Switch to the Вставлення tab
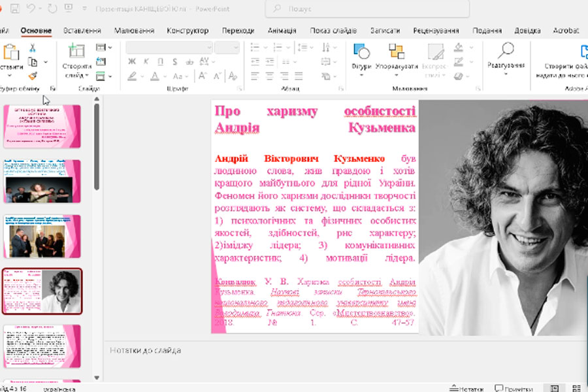The image size is (588, 392). pos(82,31)
